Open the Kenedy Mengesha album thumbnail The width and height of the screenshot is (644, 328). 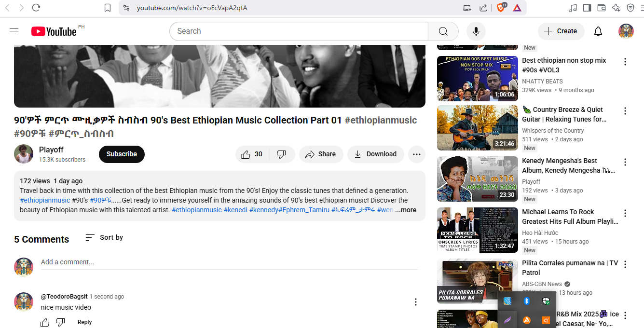(478, 179)
